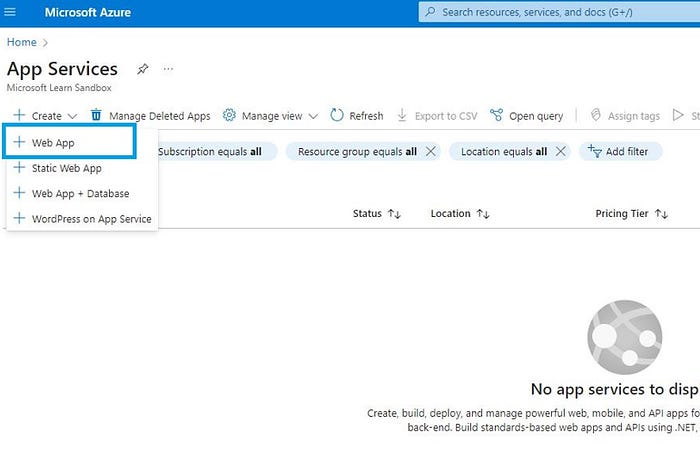This screenshot has width=700, height=464.
Task: Click the Location sort arrows icon
Action: click(x=483, y=214)
